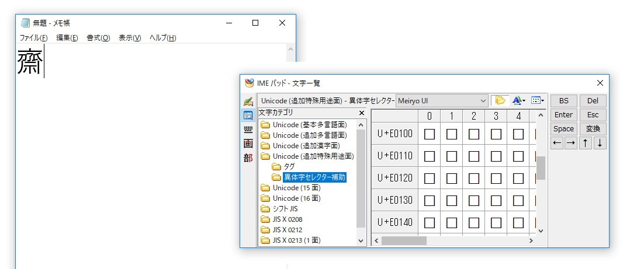This screenshot has width=644, height=269.
Task: Click the U+E0140 row header
Action: pos(394,222)
